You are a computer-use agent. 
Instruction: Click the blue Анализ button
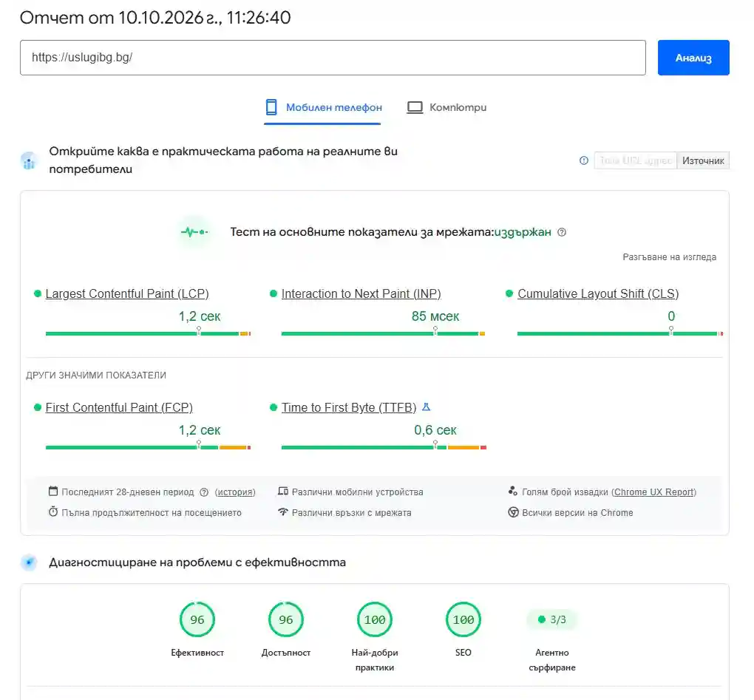pos(693,58)
